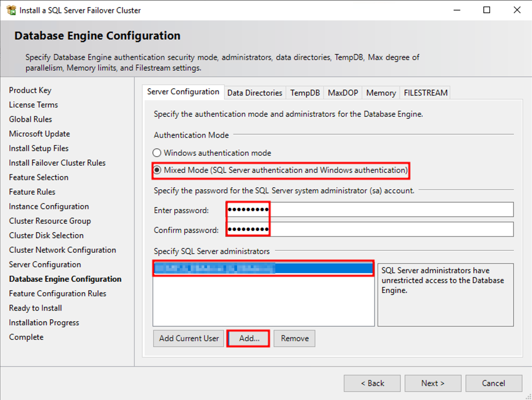532x400 pixels.
Task: Click the Add... button
Action: coord(248,338)
